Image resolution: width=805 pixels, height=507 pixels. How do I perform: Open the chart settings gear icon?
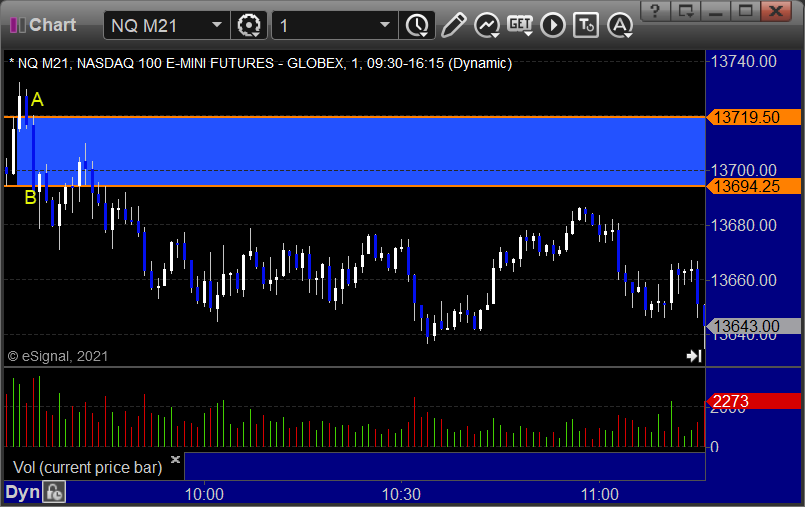[x=249, y=25]
